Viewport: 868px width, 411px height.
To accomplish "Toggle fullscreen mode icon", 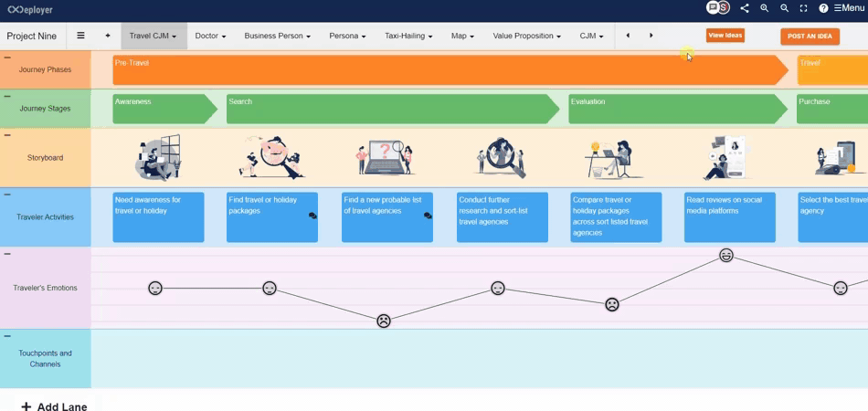I will coord(804,8).
